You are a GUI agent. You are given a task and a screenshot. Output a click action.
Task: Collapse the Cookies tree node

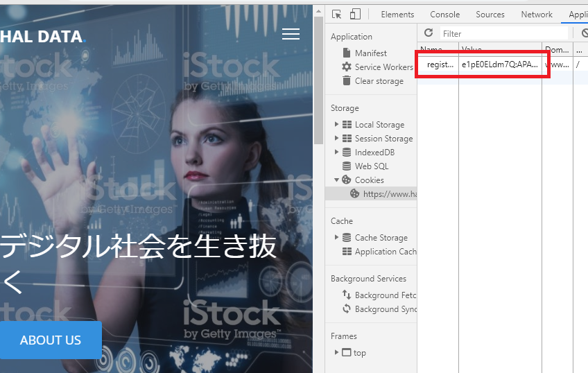click(x=336, y=180)
